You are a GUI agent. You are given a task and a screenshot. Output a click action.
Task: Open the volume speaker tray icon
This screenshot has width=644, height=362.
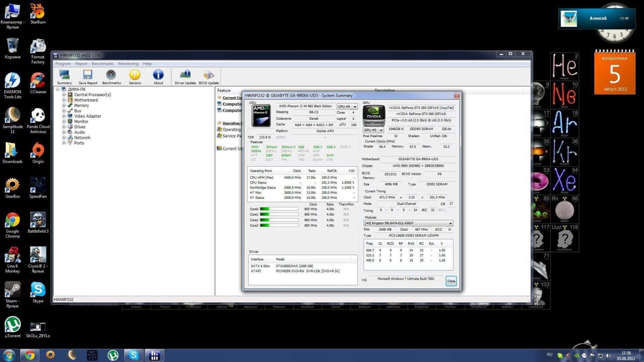(x=608, y=356)
